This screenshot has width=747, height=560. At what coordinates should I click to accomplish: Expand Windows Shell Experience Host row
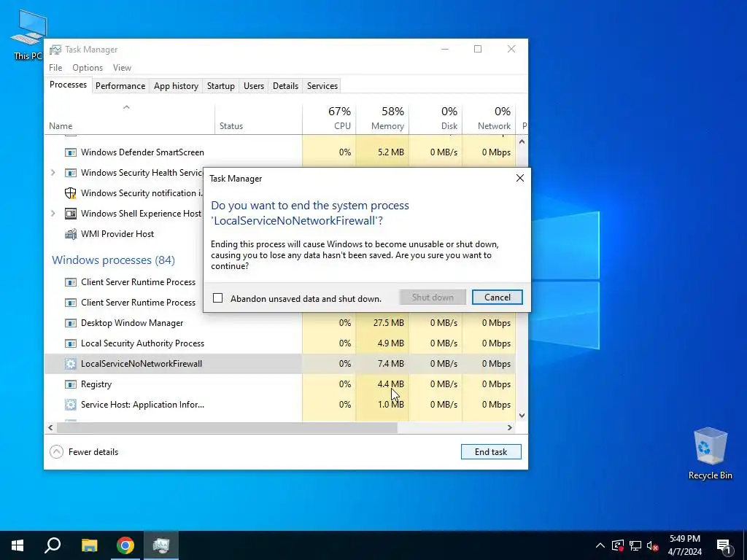(53, 214)
